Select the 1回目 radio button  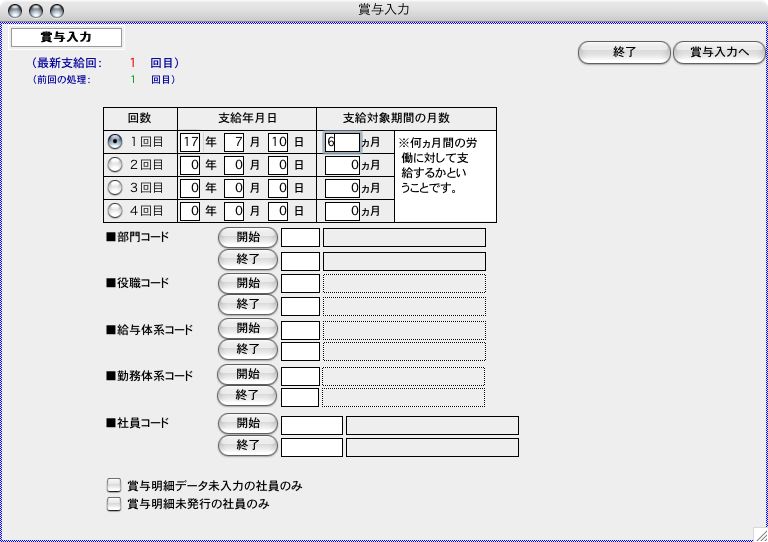(x=116, y=142)
